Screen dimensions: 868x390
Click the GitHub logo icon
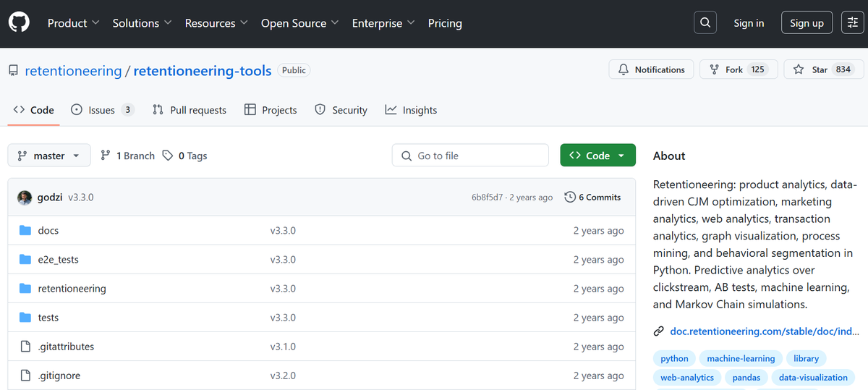(x=20, y=23)
